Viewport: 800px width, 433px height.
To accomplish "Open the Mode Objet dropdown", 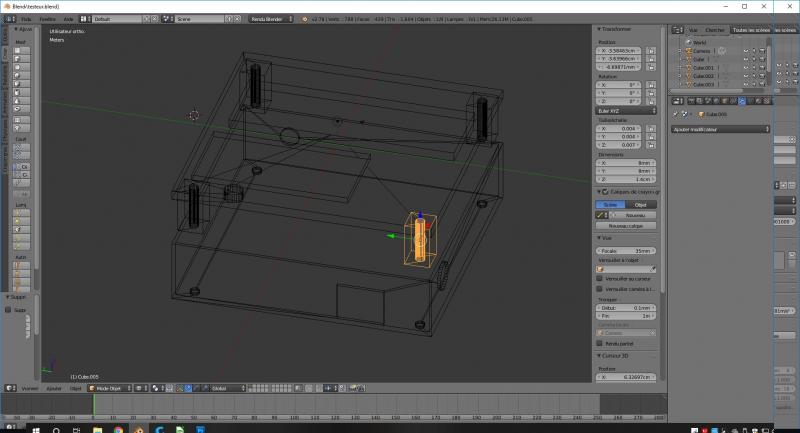I will click(109, 388).
